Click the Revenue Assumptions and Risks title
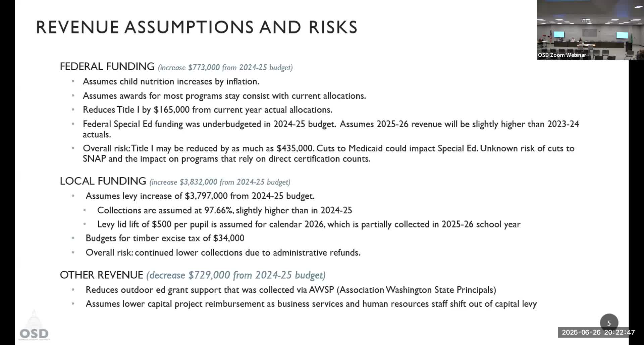The height and width of the screenshot is (345, 644). click(197, 27)
